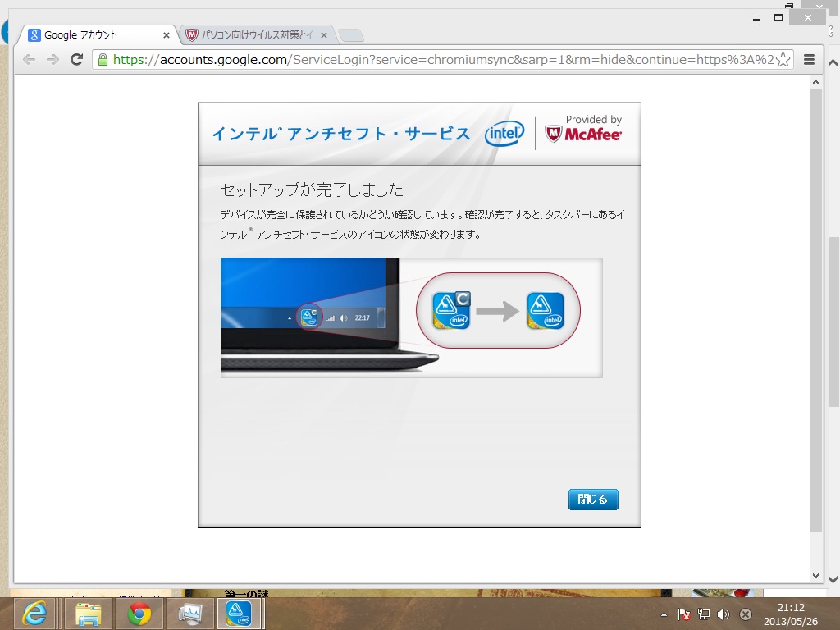This screenshot has width=840, height=630.
Task: Click the network icon in system tray
Action: [x=703, y=614]
